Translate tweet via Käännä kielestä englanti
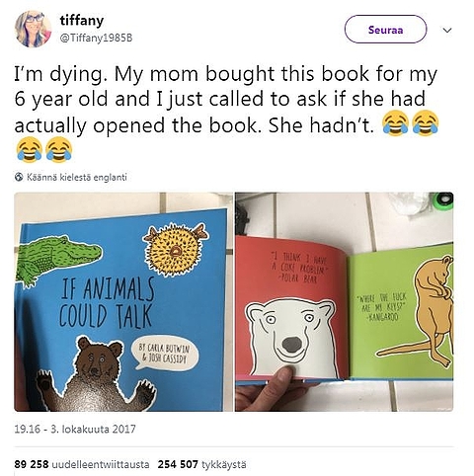This screenshot has height=476, width=474. 76,177
